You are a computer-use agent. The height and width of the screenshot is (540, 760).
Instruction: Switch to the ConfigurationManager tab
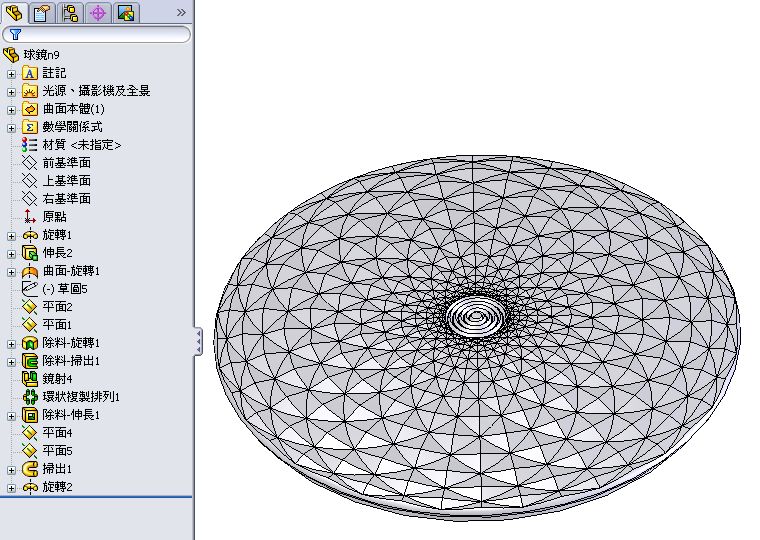pyautogui.click(x=70, y=13)
